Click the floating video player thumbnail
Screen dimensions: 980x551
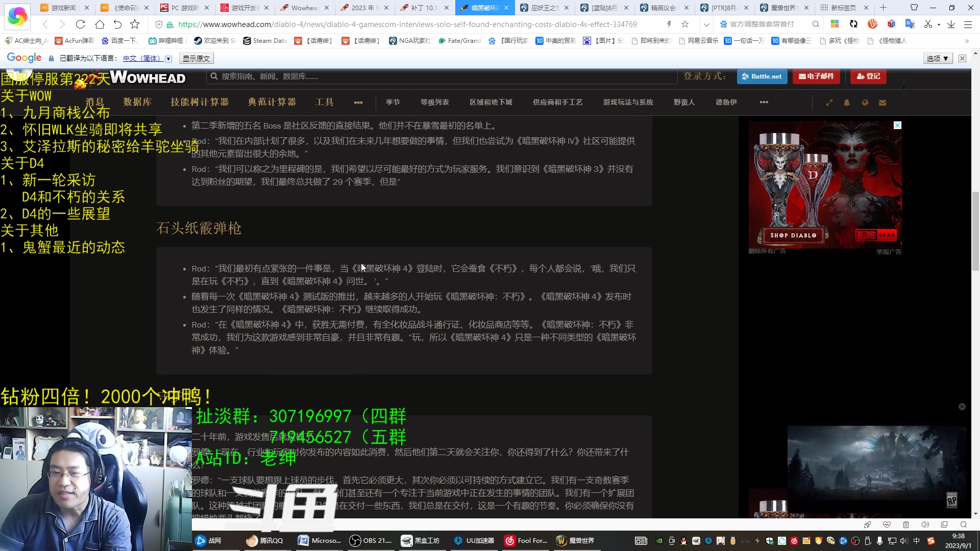(x=876, y=469)
